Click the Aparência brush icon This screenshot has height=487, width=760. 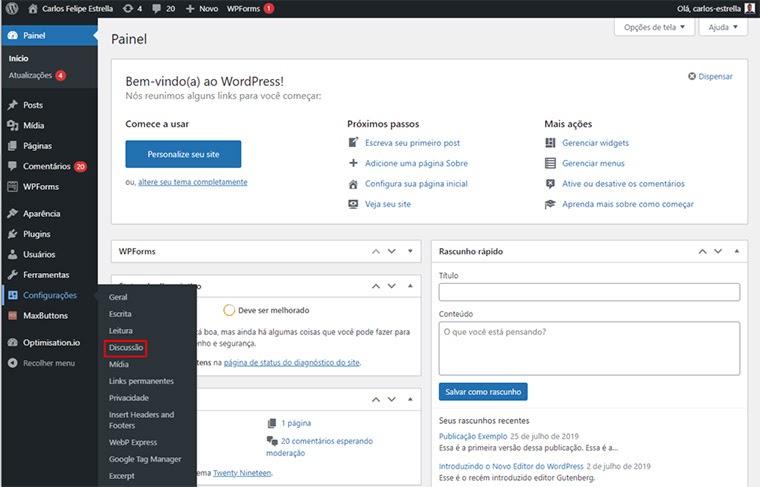tap(12, 214)
